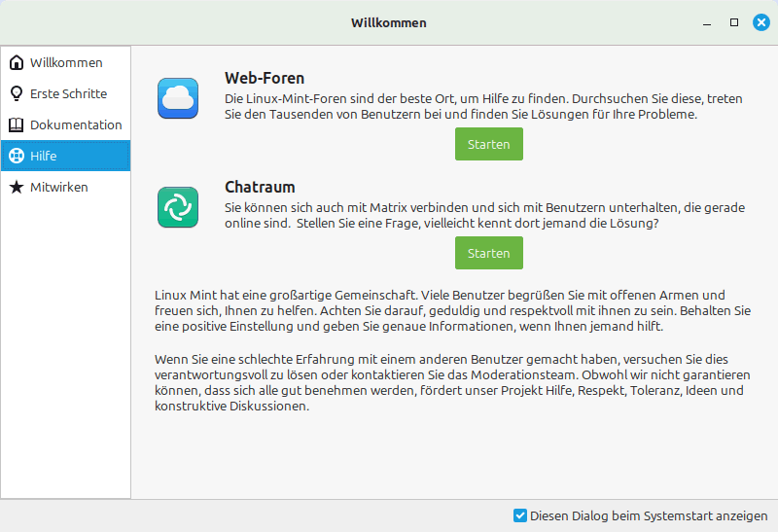778x532 pixels.
Task: Click the lifebuoy icon beside Hilfe
Action: click(x=17, y=157)
